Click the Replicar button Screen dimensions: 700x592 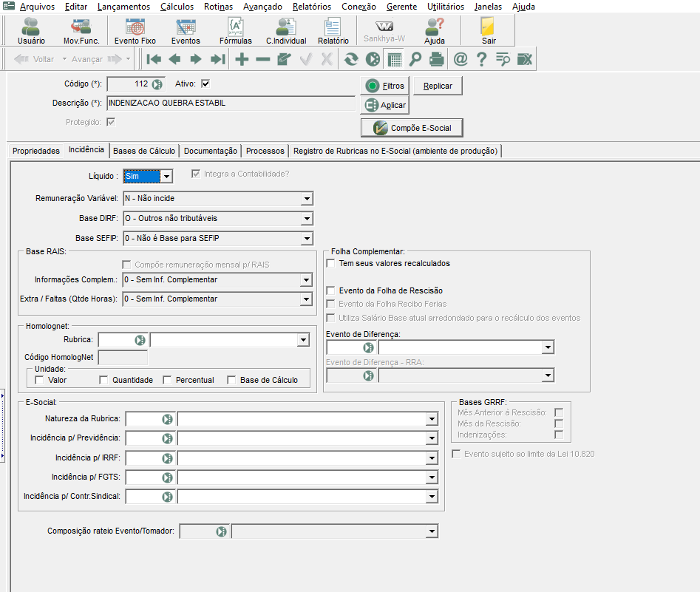[x=438, y=86]
